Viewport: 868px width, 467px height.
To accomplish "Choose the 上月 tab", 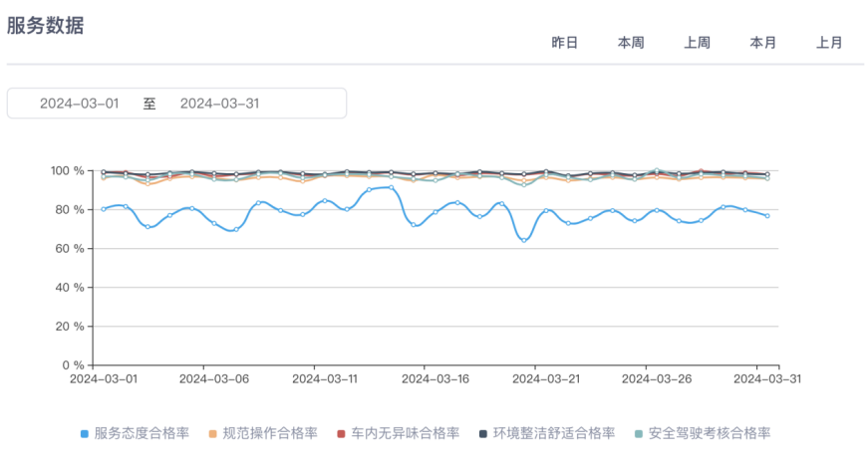I will [x=829, y=43].
